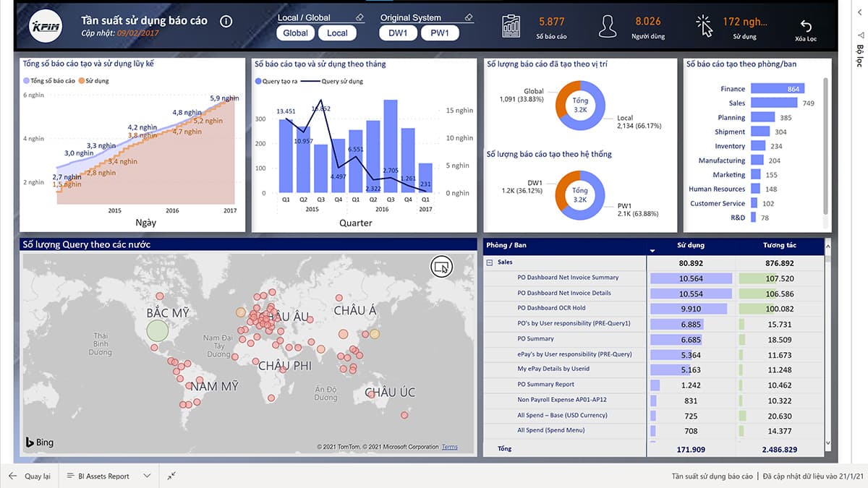The width and height of the screenshot is (868, 488).
Task: Click the map selection tool icon
Action: pos(441,266)
